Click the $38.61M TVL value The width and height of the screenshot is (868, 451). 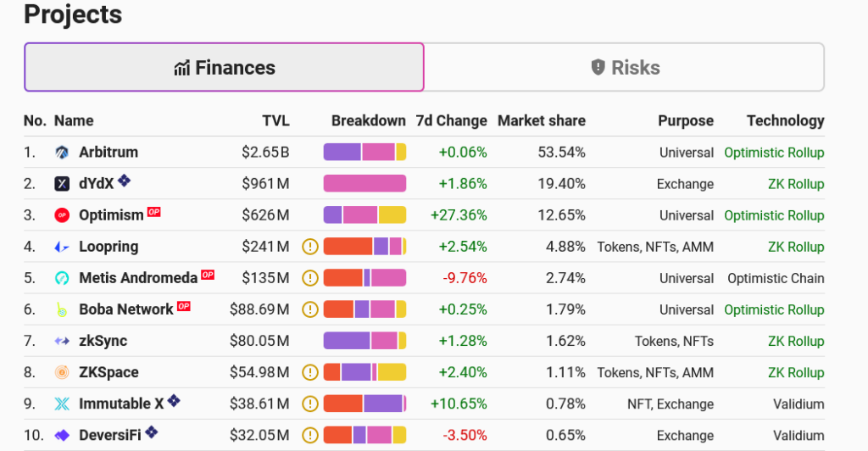tap(259, 404)
